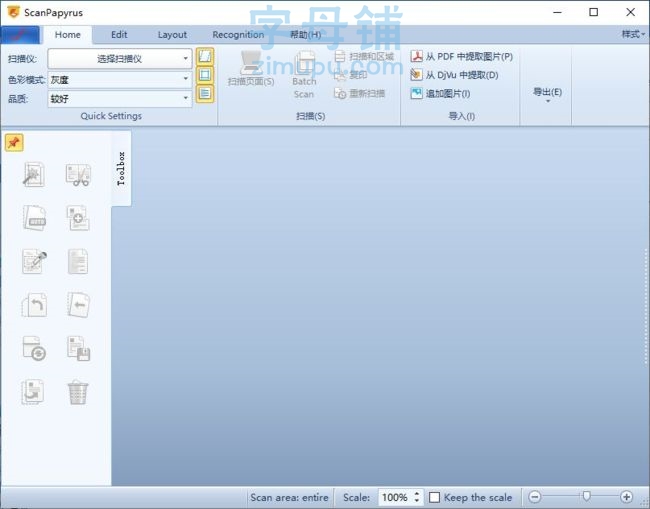Switch to the Recognition tab
The height and width of the screenshot is (509, 650).
click(x=238, y=35)
